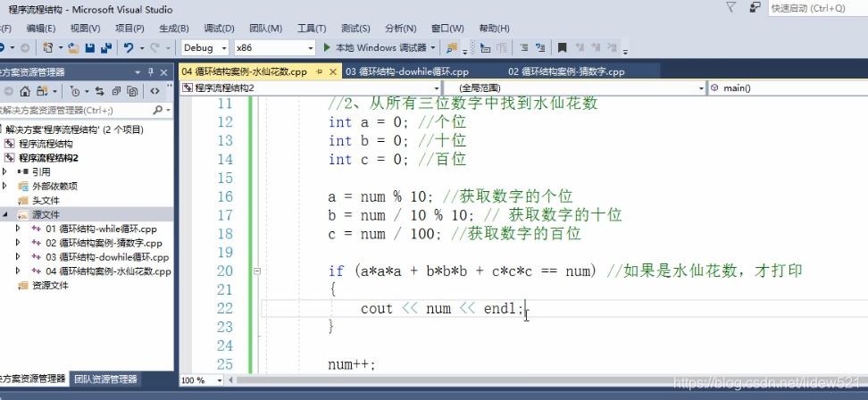
Task: Click the sync with active document icon
Action: 100,91
